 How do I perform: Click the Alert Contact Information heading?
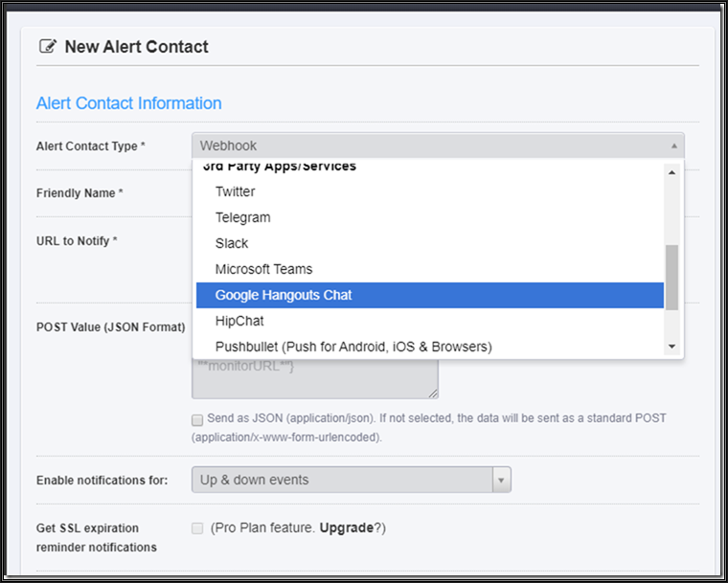coord(129,103)
